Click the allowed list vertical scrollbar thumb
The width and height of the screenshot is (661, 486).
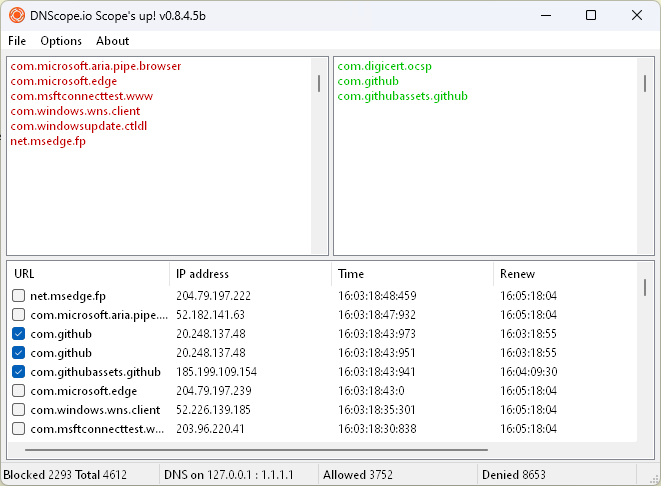click(x=645, y=83)
